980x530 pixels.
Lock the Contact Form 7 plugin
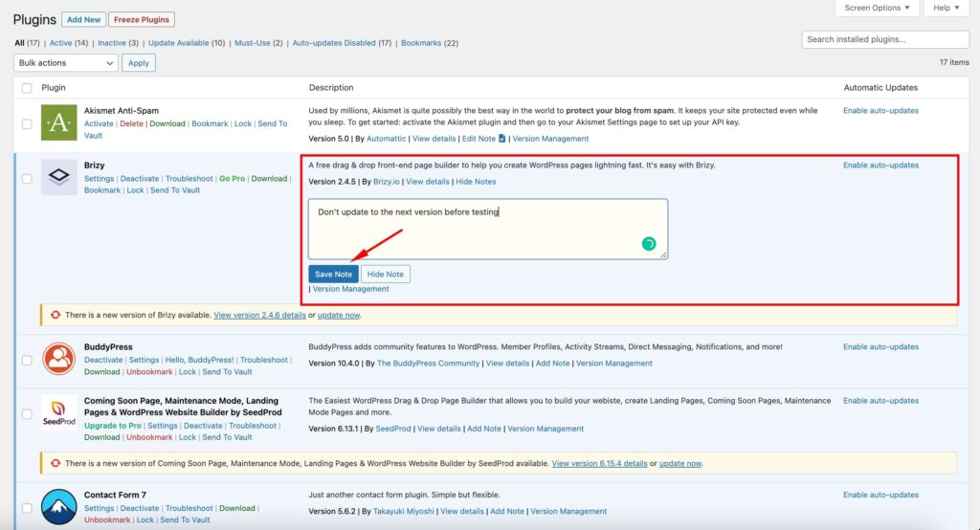145,520
